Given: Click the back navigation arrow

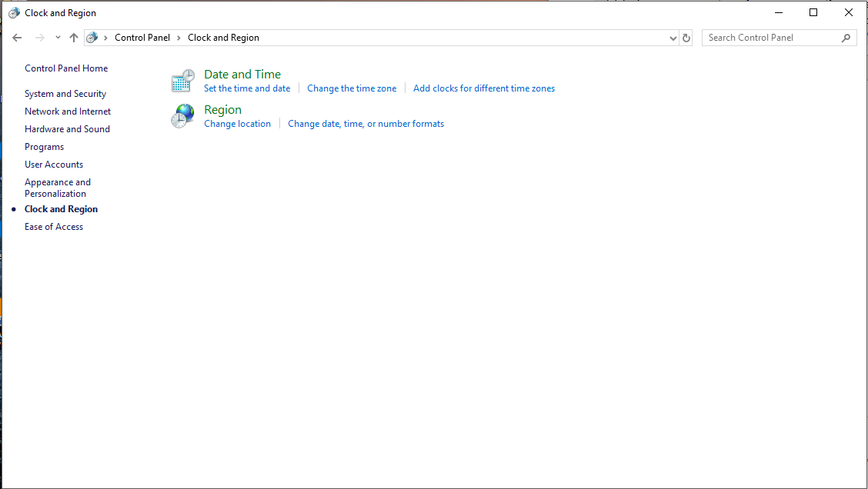Looking at the screenshot, I should [x=17, y=37].
